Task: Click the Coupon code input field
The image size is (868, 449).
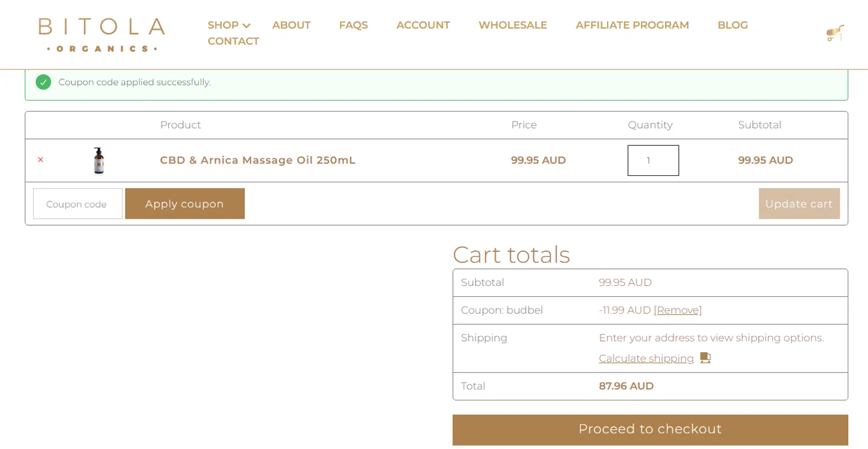Action: pyautogui.click(x=78, y=204)
